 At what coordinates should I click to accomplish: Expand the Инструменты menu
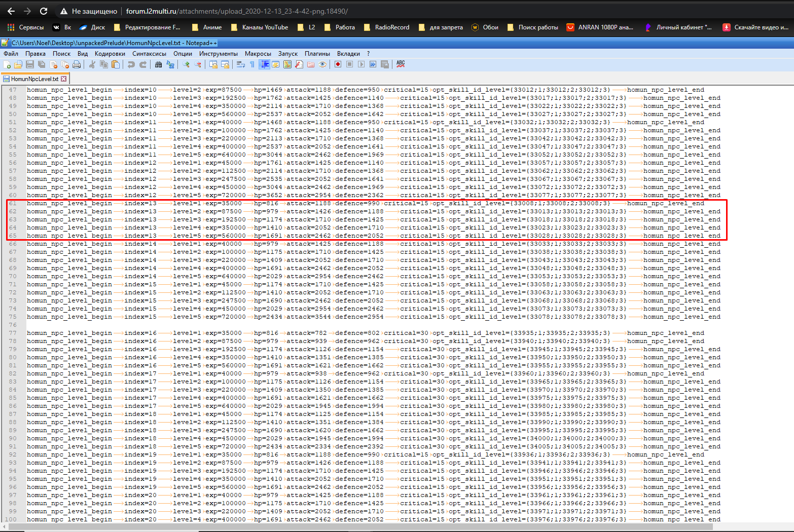coord(219,53)
